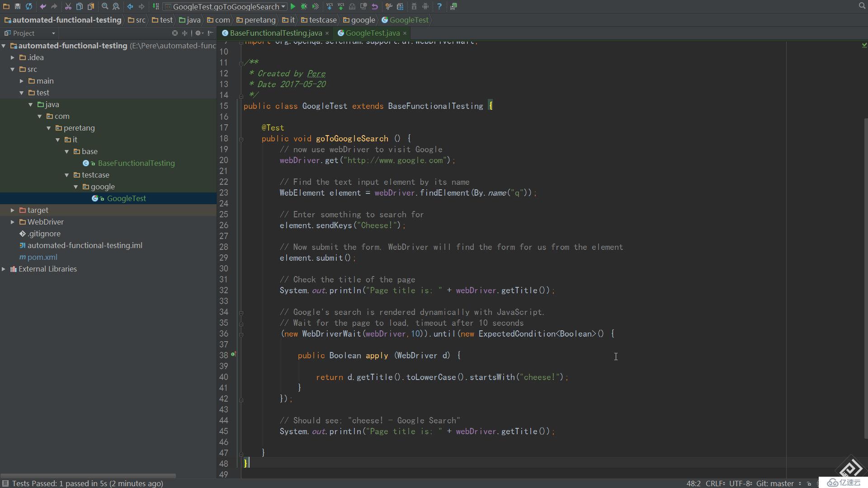Viewport: 868px width, 488px height.
Task: Toggle read-only lock icon in status bar
Action: click(x=809, y=483)
